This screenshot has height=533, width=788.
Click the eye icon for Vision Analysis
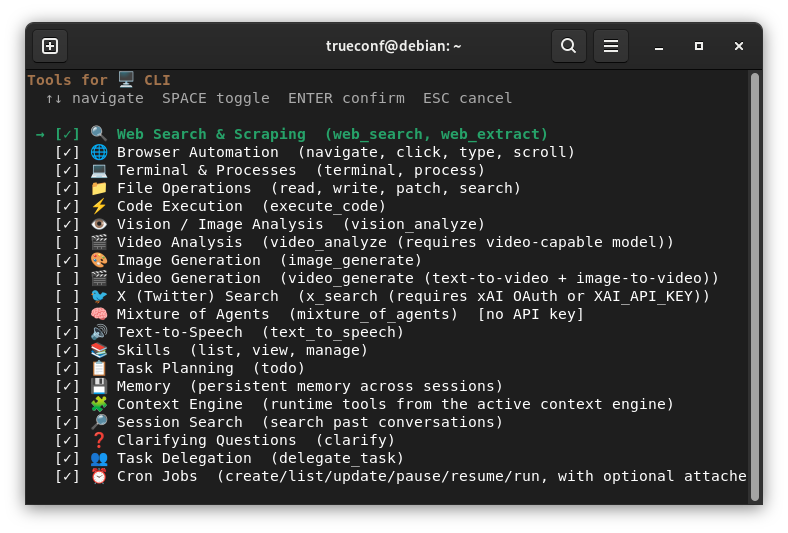click(x=99, y=224)
